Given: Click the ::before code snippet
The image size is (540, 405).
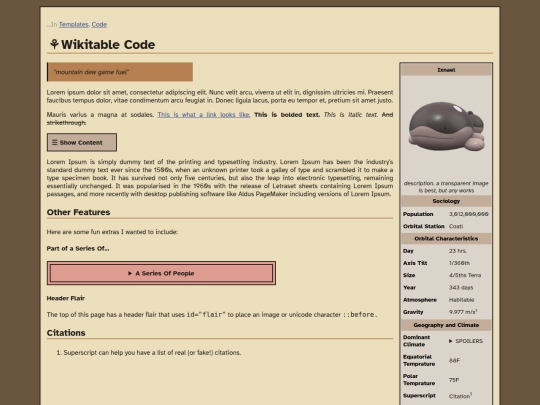Looking at the screenshot, I should pos(360,314).
